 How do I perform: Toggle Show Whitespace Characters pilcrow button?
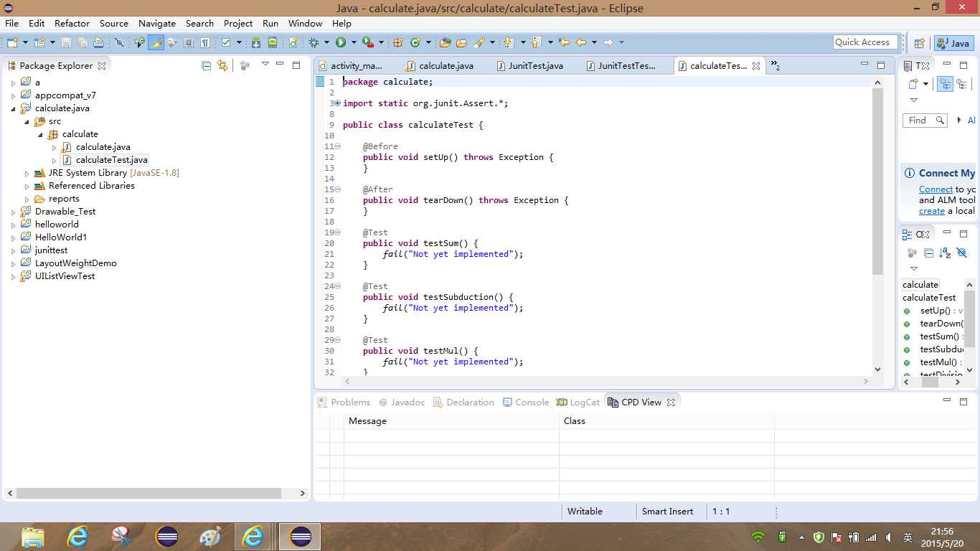205,43
